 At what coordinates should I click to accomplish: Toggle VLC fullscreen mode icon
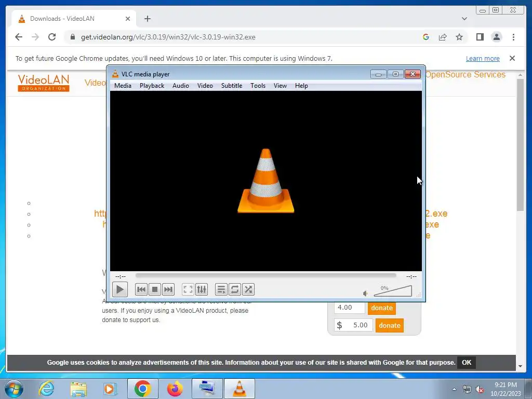click(x=188, y=289)
